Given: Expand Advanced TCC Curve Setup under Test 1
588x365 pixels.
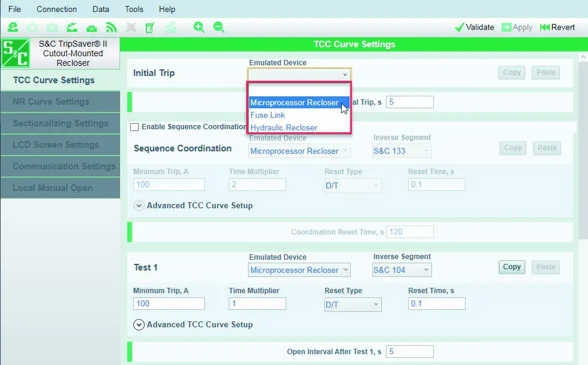Looking at the screenshot, I should 139,324.
